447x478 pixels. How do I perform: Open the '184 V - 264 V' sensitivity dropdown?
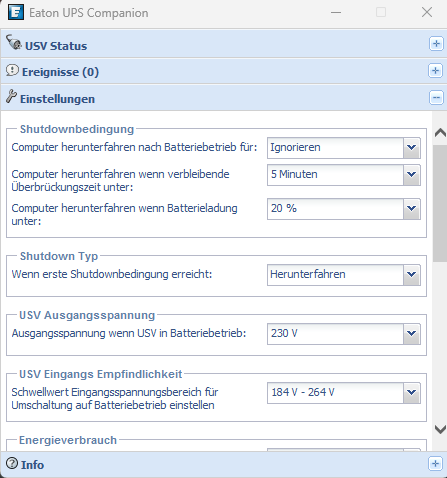click(344, 393)
